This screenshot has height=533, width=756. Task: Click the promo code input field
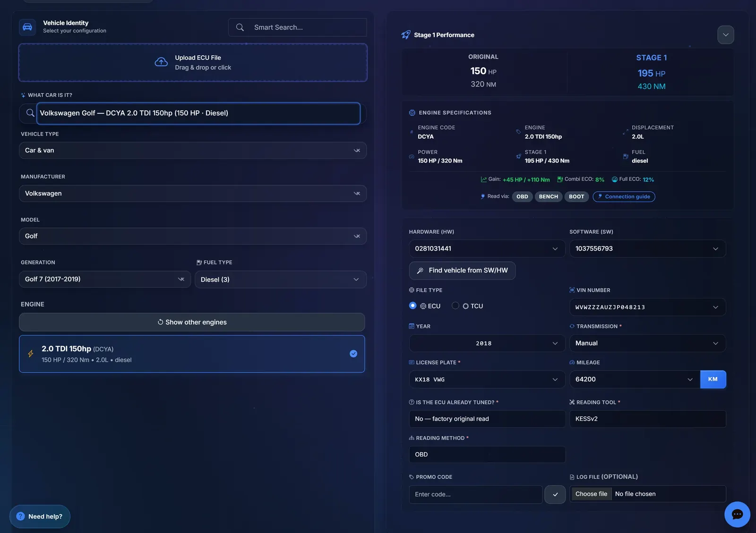coord(475,494)
